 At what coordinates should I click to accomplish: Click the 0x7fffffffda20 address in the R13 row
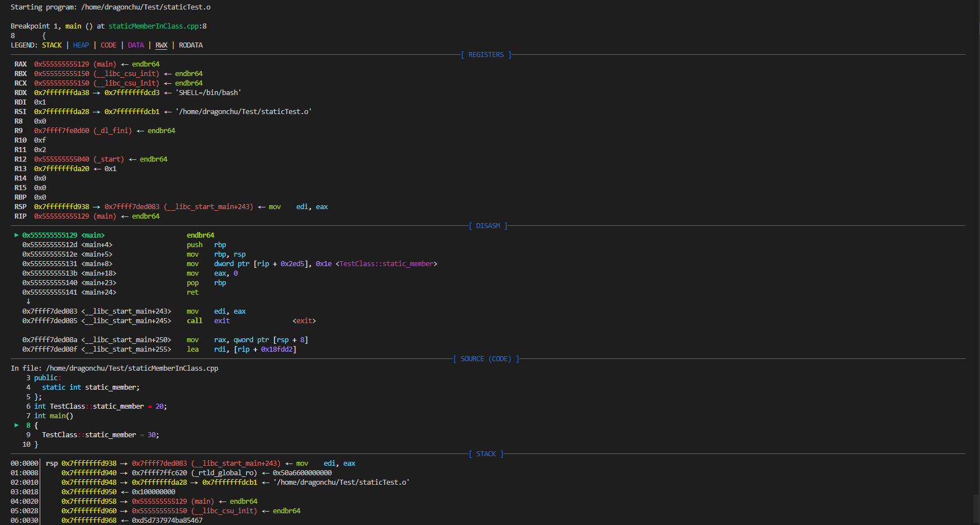click(x=61, y=169)
